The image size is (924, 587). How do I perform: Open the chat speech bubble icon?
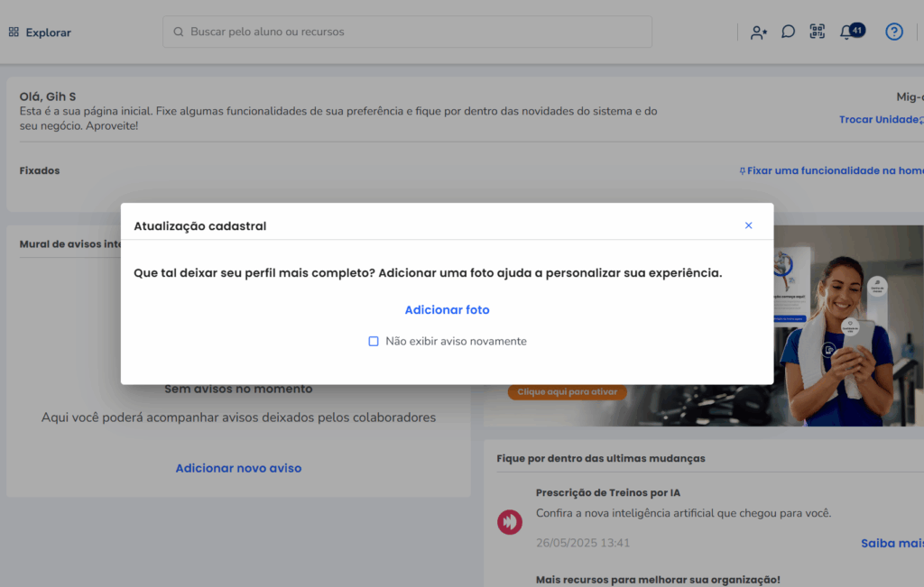788,32
